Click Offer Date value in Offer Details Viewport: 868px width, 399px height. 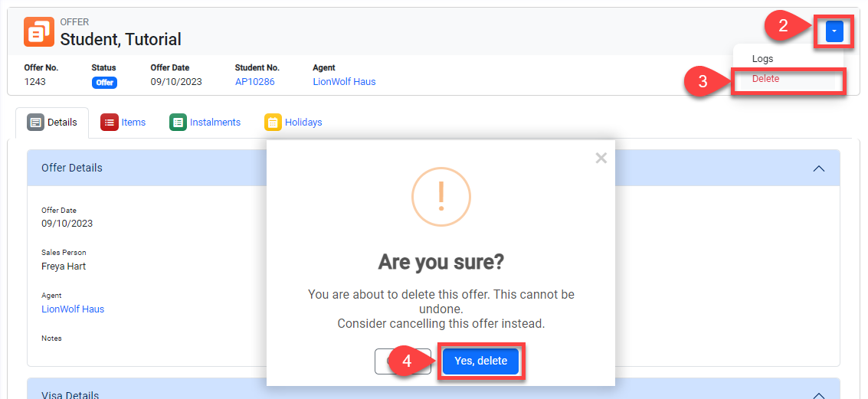(x=67, y=224)
